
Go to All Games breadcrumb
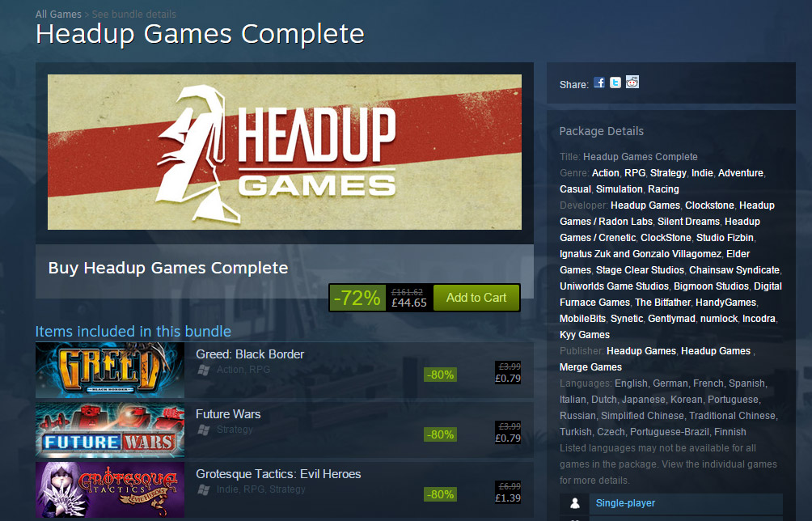[58, 14]
